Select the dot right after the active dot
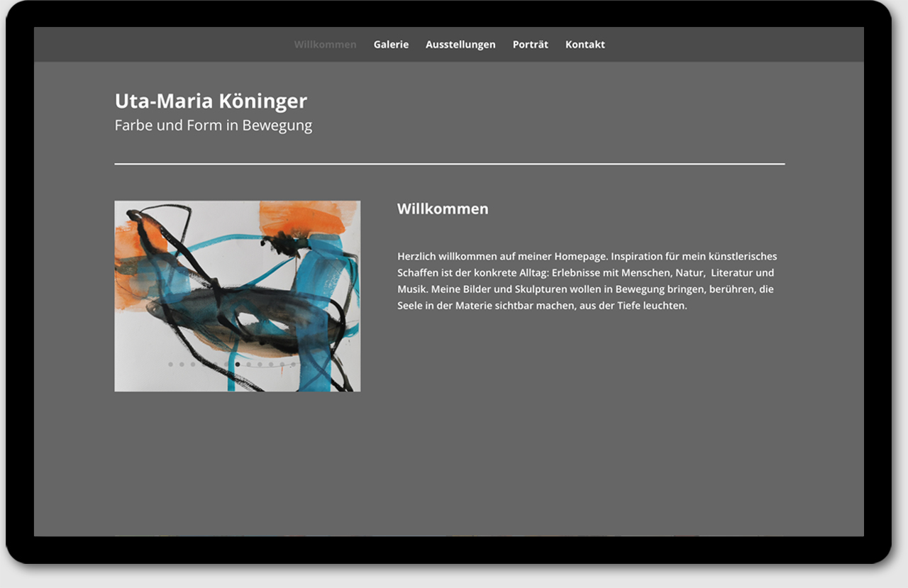The image size is (908, 588). pyautogui.click(x=248, y=365)
